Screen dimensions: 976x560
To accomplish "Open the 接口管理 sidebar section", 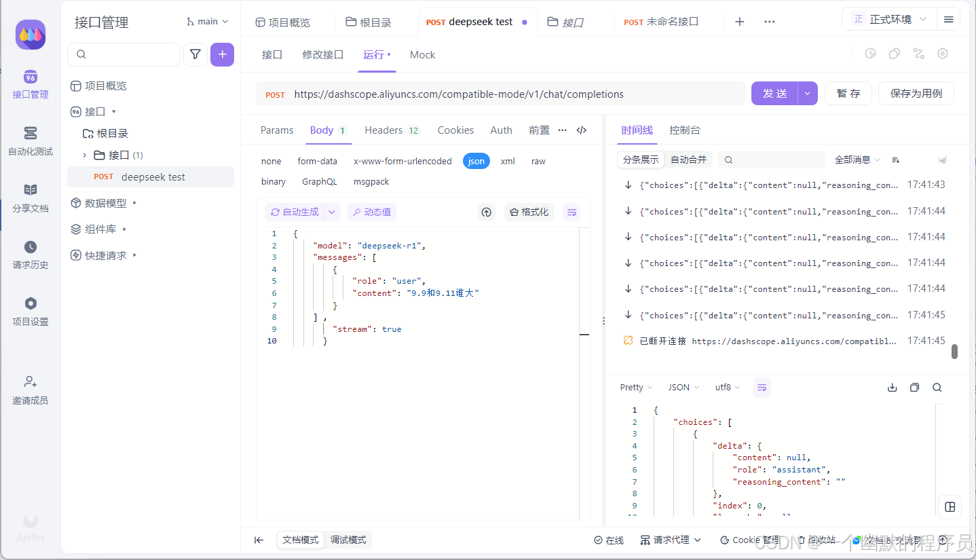I will click(31, 84).
